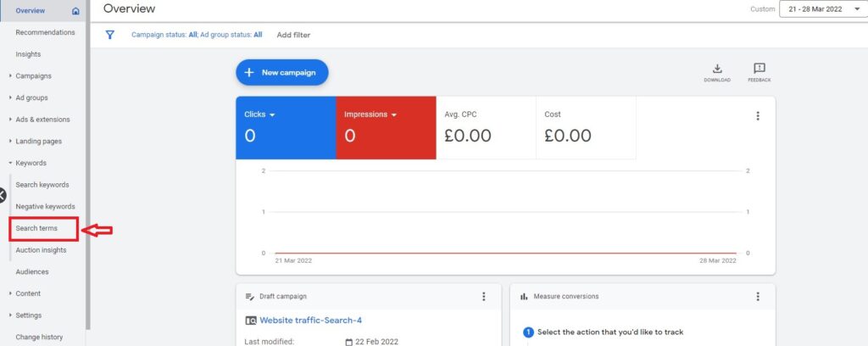868x346 pixels.
Task: Open the Impressions metric dropdown
Action: 393,115
